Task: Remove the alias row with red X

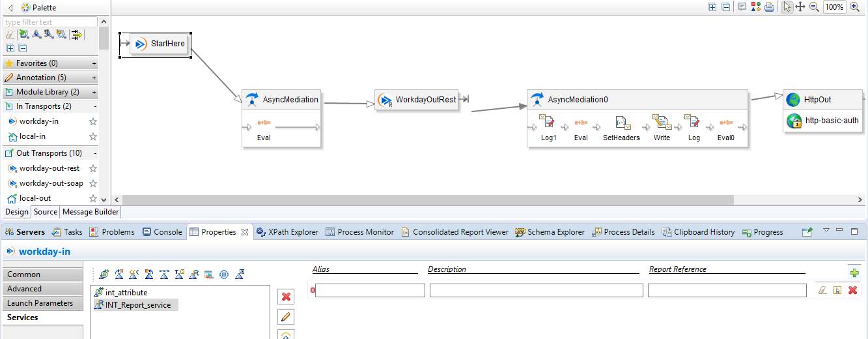Action: (852, 290)
